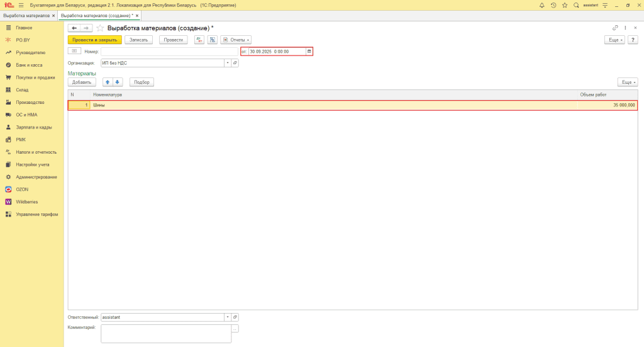
Task: Open the Администрирование section
Action: coord(36,177)
